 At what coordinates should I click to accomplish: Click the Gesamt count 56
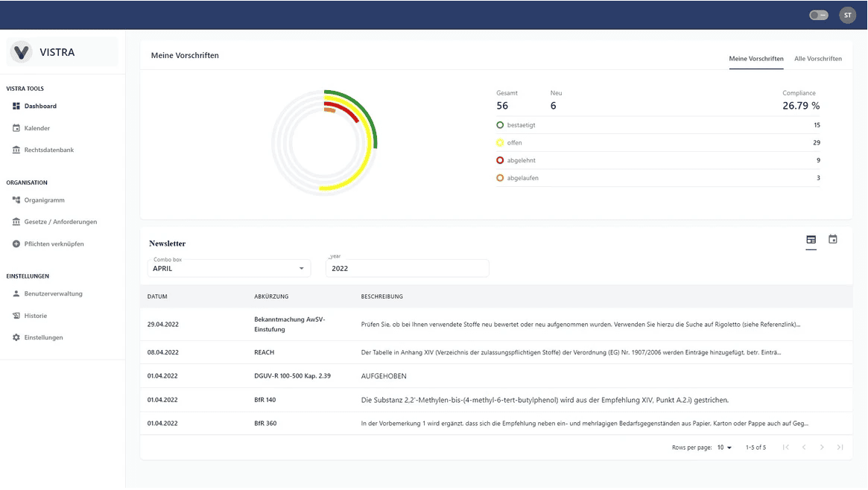[x=502, y=106]
